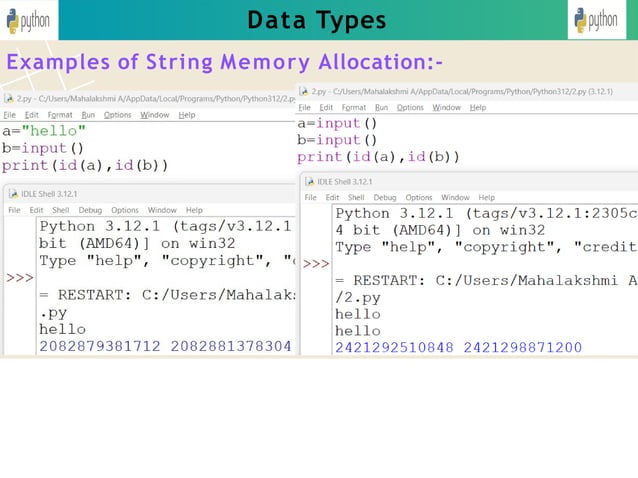Screen dimensions: 638x478
Task: Open Help menu in right IDLE Shell
Action: coord(487,198)
